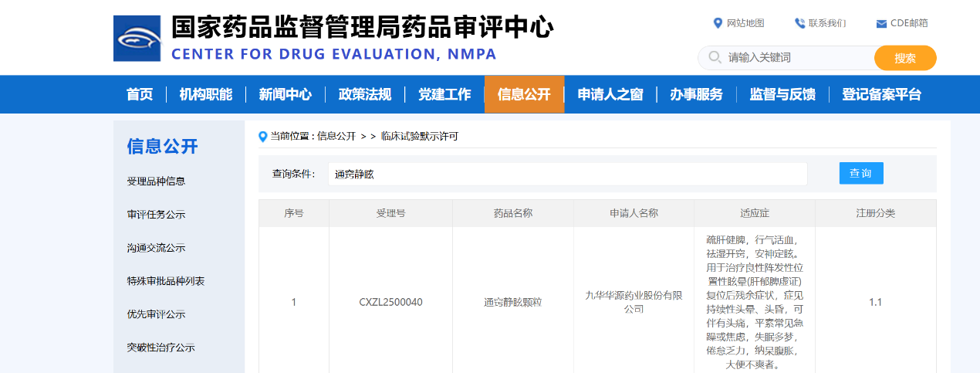
Task: Click the CENTER FOR DRUG EVALUATION, NMPA subtitle
Action: tap(334, 54)
